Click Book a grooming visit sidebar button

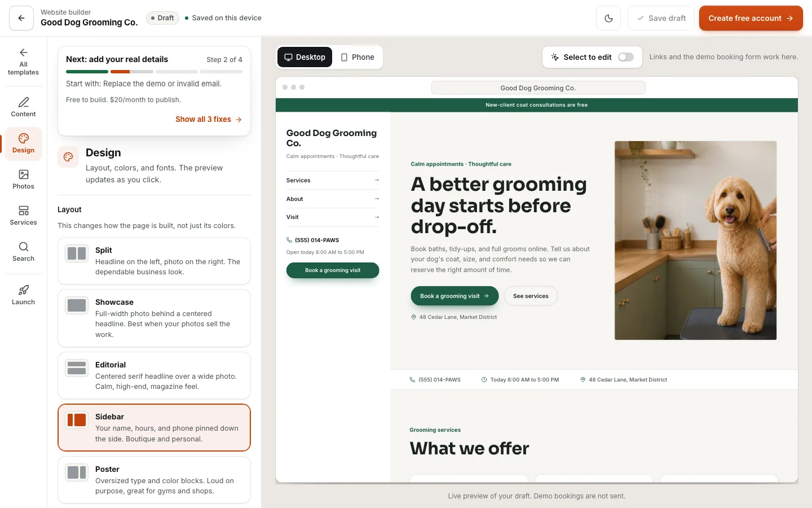pos(333,270)
